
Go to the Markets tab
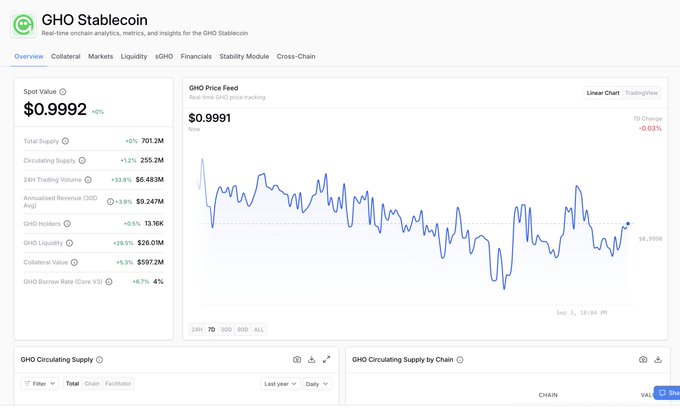(x=101, y=56)
